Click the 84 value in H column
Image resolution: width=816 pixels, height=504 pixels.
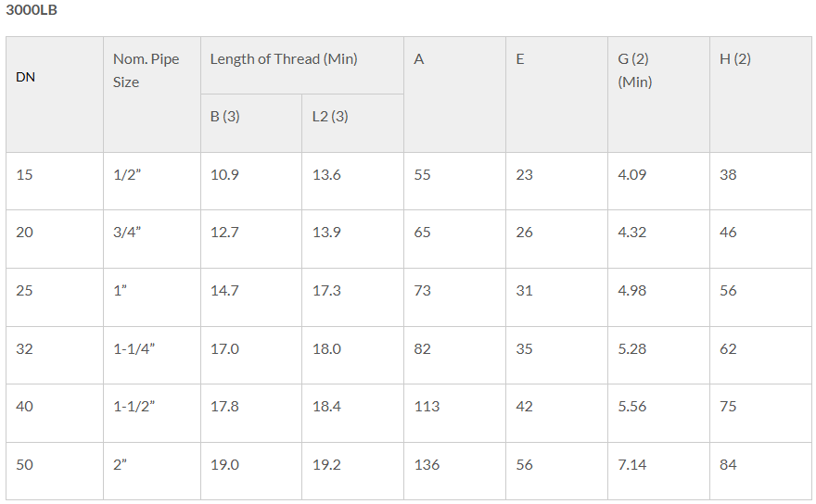point(761,472)
